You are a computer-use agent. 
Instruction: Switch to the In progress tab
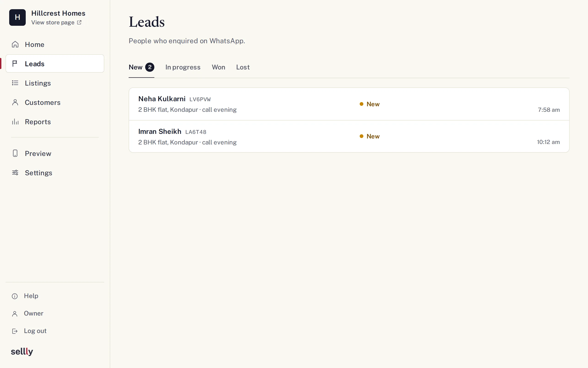[183, 67]
